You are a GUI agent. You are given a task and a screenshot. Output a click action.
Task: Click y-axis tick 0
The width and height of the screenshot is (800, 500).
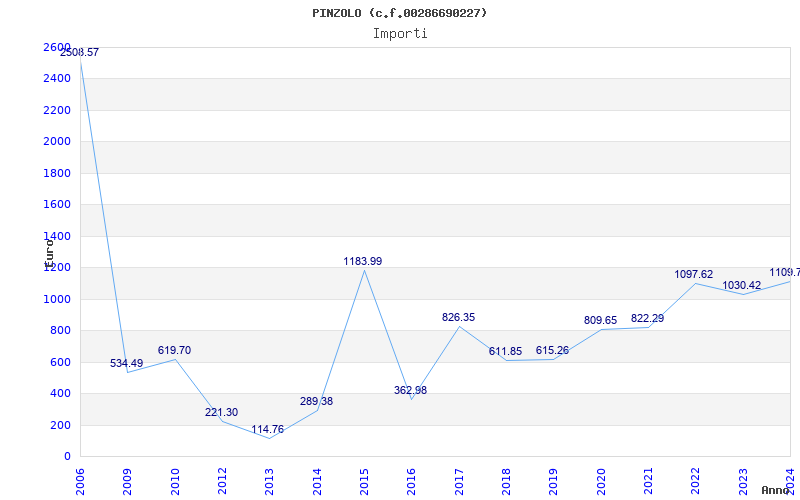tap(67, 457)
